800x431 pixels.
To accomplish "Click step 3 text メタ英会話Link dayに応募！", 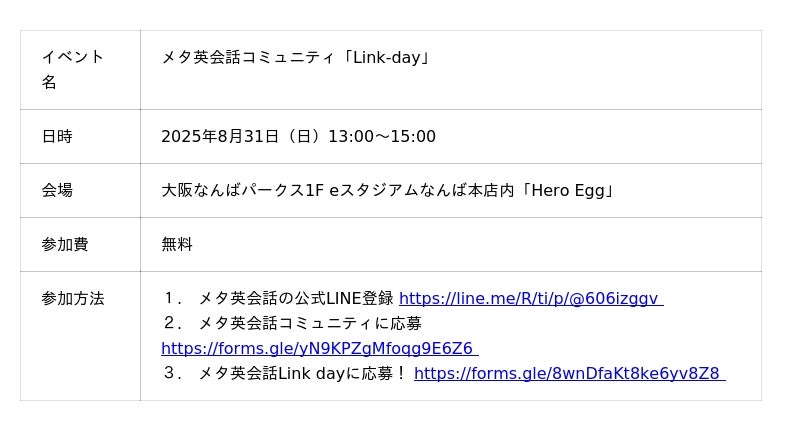I will (x=302, y=373).
